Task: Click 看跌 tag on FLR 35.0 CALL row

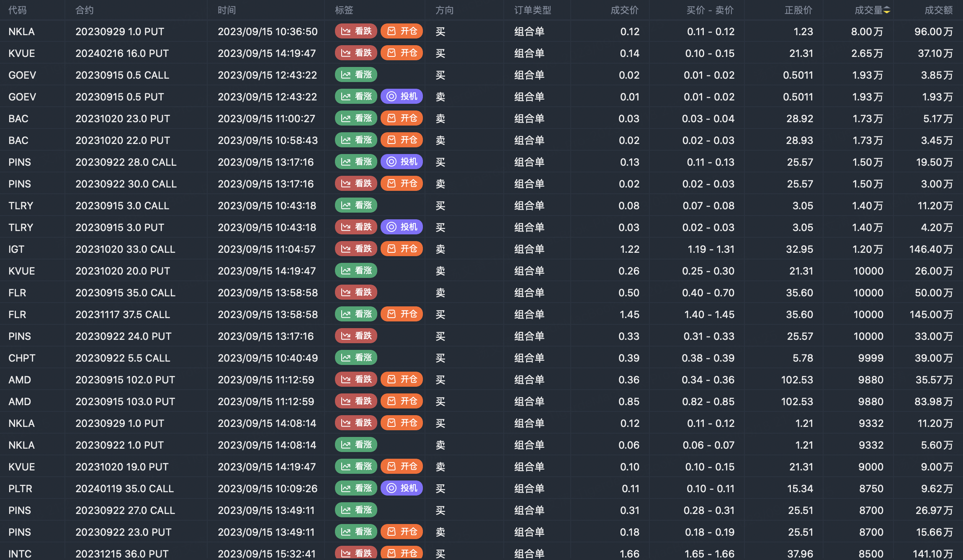Action: 356,293
